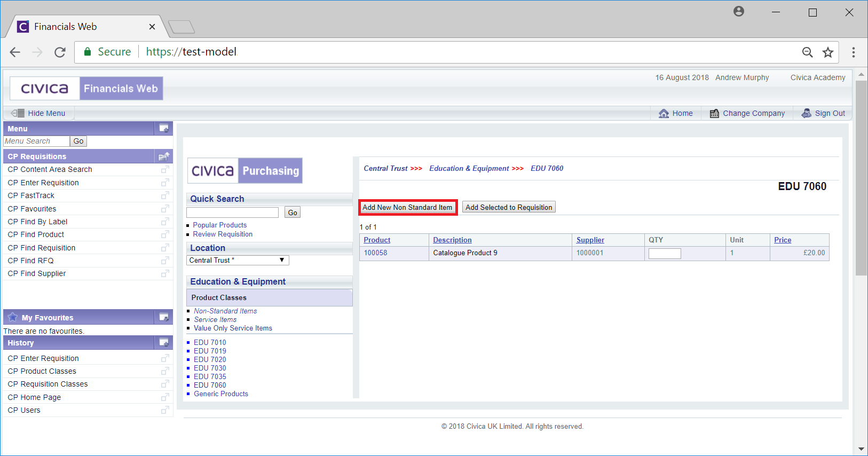This screenshot has width=868, height=456.
Task: Select EDU 7020 class
Action: click(210, 360)
